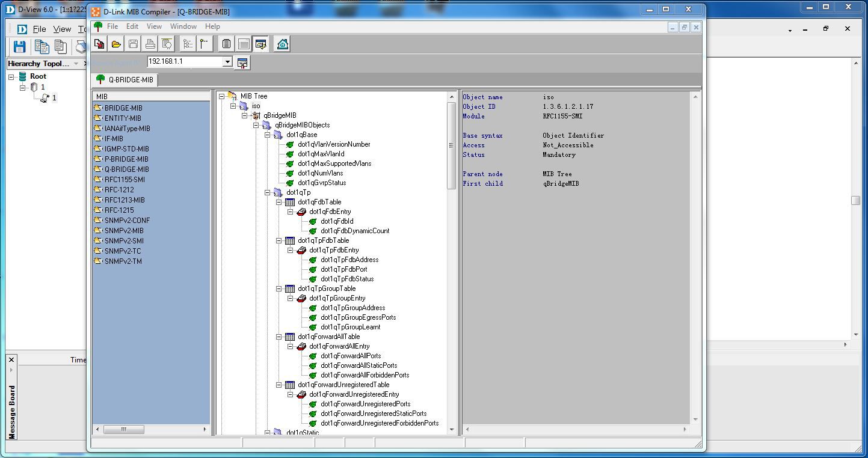Click the details pane scroll down arrow
Image resolution: width=868 pixels, height=458 pixels.
coord(695,420)
